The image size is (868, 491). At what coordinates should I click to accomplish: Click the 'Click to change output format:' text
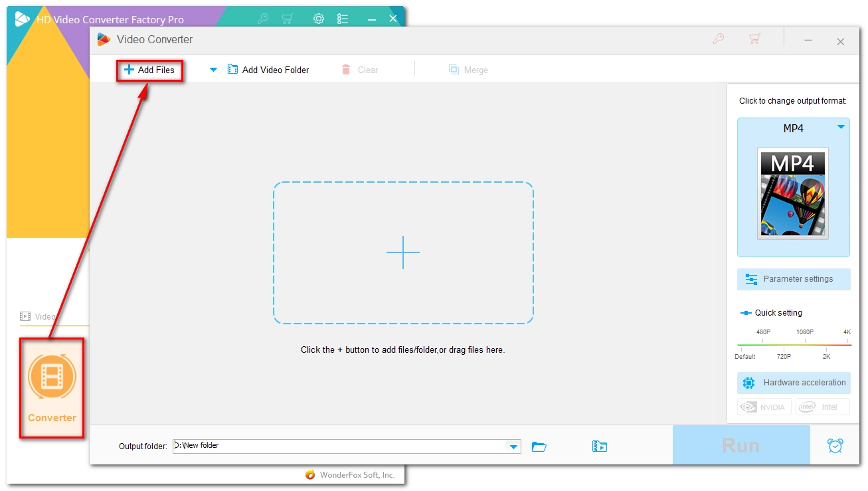(793, 101)
